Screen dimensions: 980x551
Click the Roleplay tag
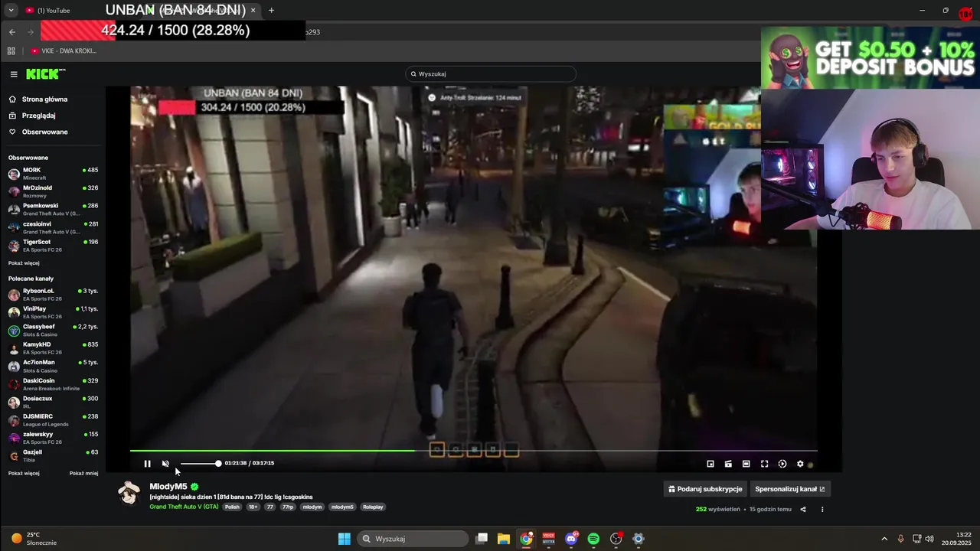373,507
